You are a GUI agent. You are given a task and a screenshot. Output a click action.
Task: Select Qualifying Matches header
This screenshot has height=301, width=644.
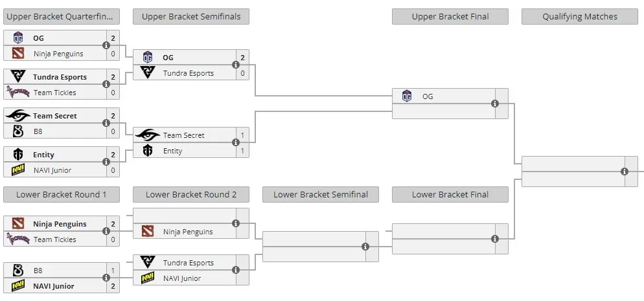579,17
